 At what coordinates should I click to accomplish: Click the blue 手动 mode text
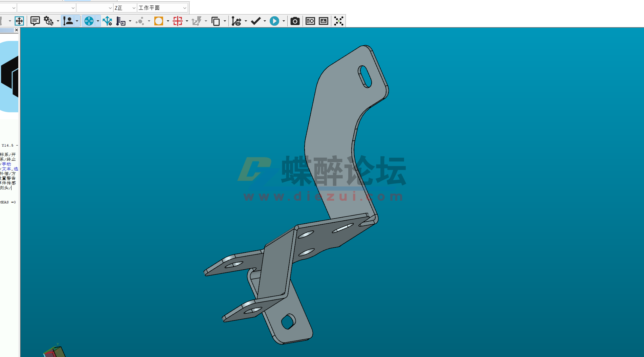pos(7,164)
